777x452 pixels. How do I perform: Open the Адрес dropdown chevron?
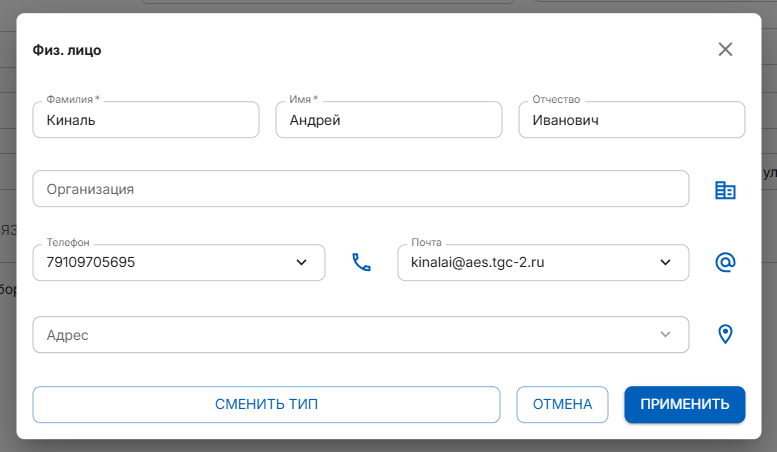[x=665, y=335]
